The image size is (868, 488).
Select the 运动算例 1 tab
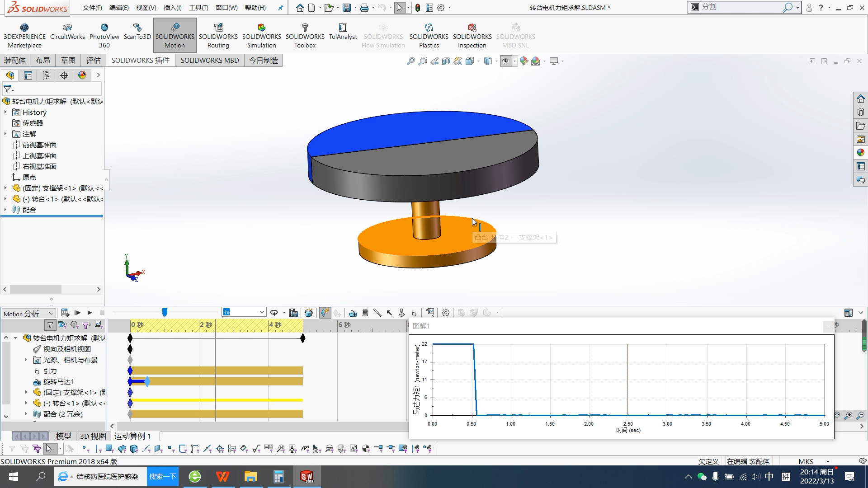coord(133,436)
